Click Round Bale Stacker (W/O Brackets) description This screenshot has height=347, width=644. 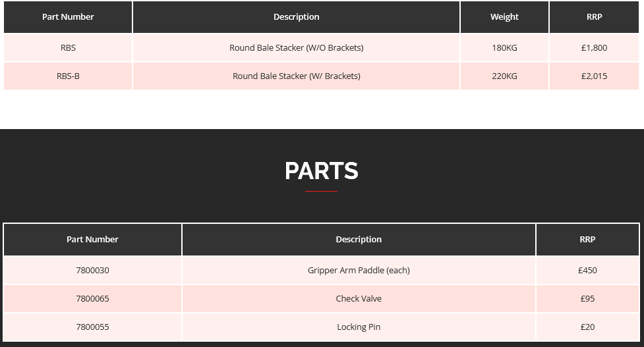[x=296, y=47]
